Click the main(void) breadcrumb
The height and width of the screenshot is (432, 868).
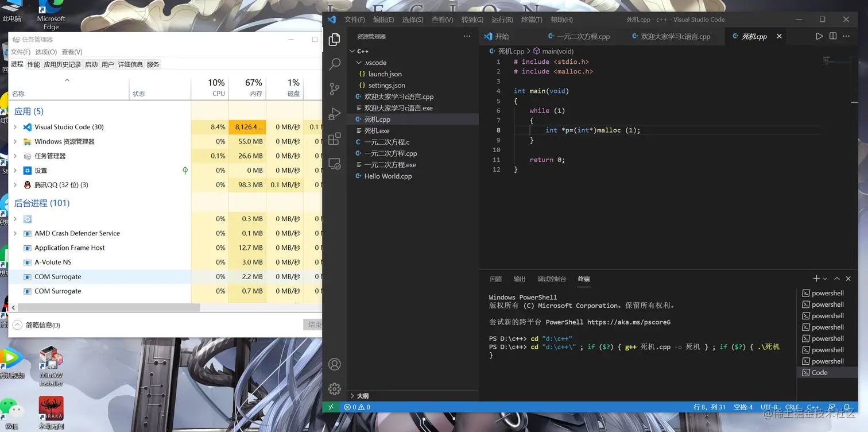(553, 51)
